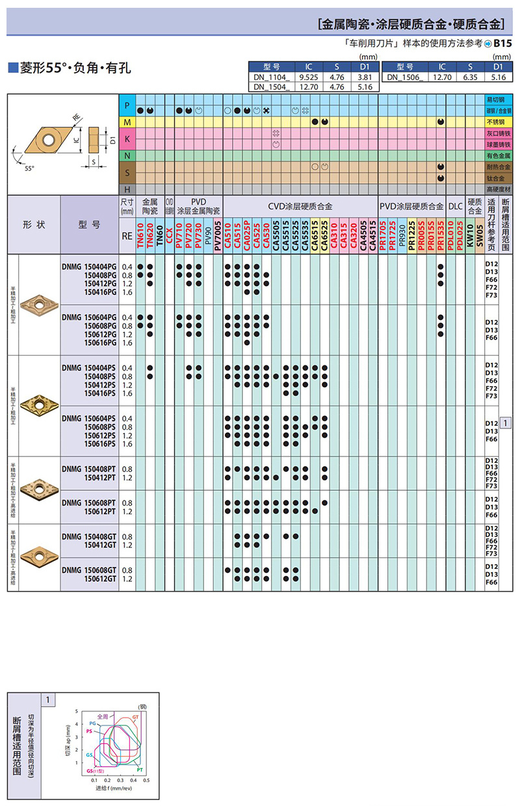The width and height of the screenshot is (520, 812).
Task: Click the 1 box in the table's chipbreaker range column
Action: (x=506, y=423)
